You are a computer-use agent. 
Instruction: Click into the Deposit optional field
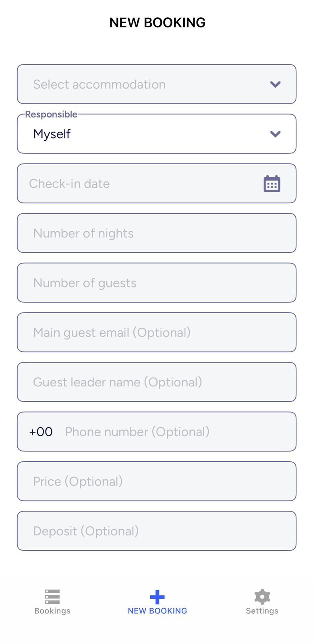tap(156, 531)
